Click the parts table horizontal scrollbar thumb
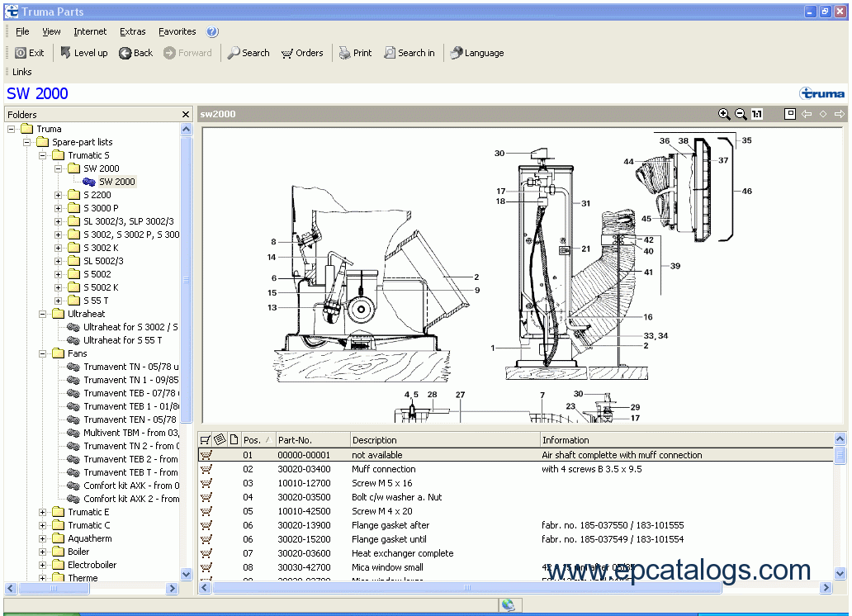 [x=466, y=588]
